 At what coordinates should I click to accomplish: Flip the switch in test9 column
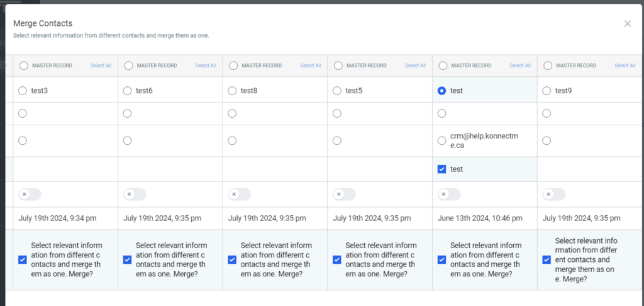click(x=553, y=194)
